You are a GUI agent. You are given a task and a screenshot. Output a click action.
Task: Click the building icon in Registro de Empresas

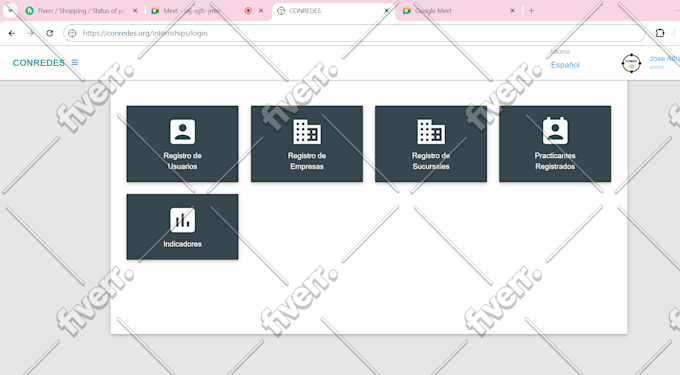307,131
